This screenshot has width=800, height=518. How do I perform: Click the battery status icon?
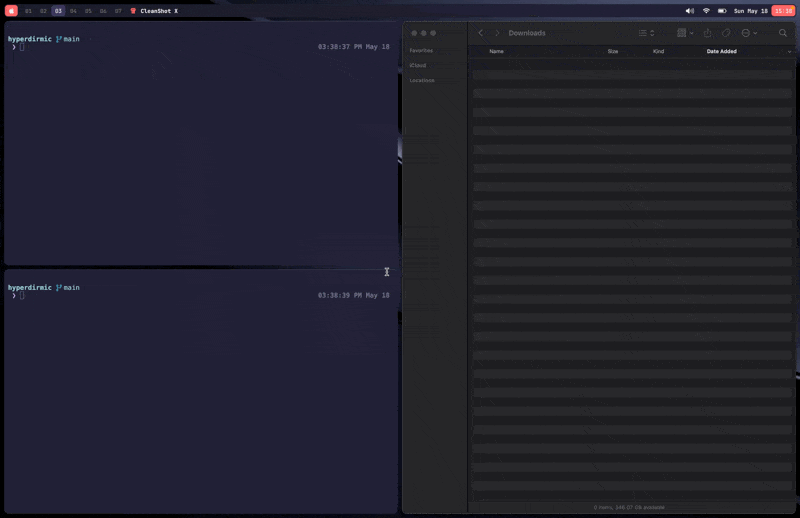[x=722, y=11]
